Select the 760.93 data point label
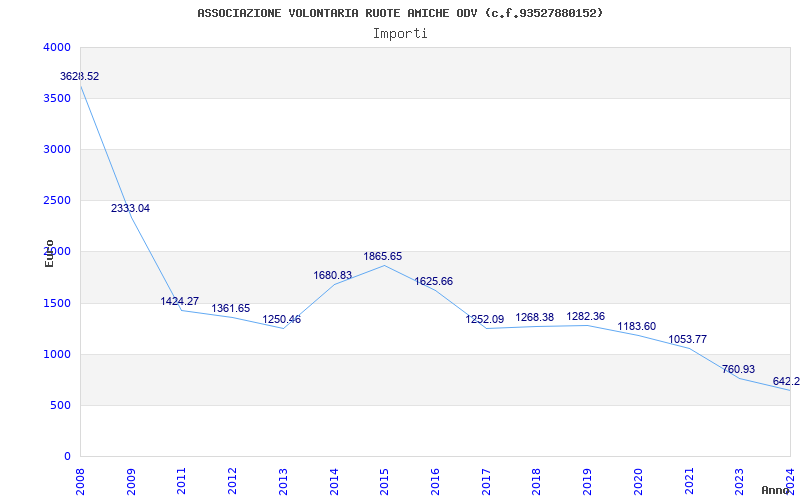800x500 pixels. pyautogui.click(x=740, y=370)
